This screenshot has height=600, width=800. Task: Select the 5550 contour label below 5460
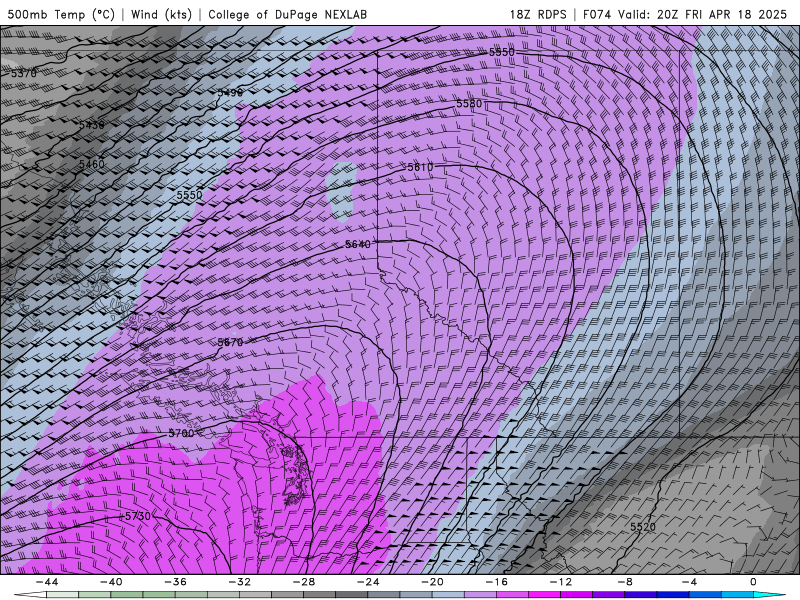point(189,195)
